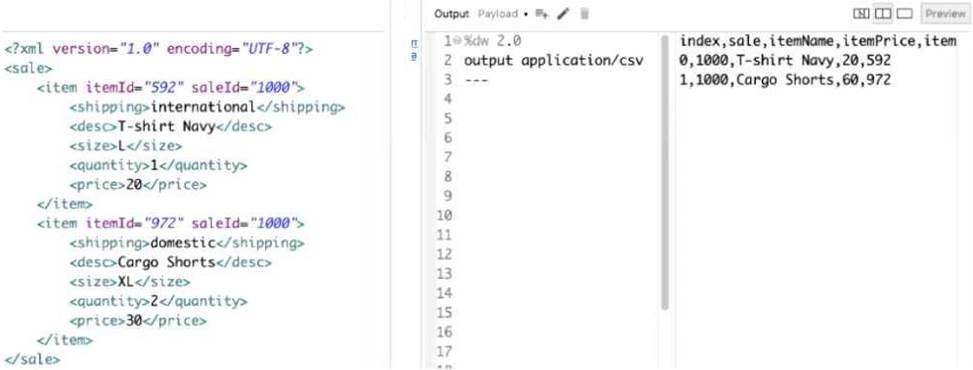
Task: Click line number 10 in the gutter
Action: [x=444, y=215]
